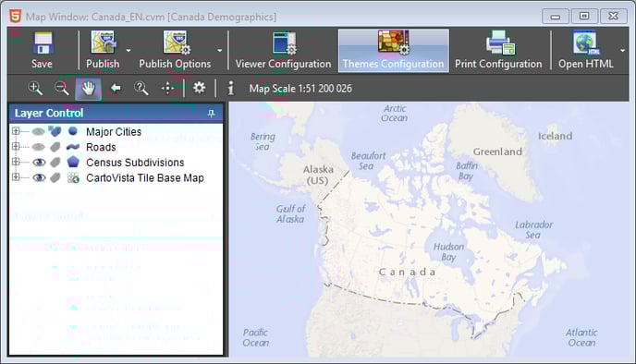The height and width of the screenshot is (364, 636).
Task: Expand the Major Cities tree node
Action: click(16, 131)
